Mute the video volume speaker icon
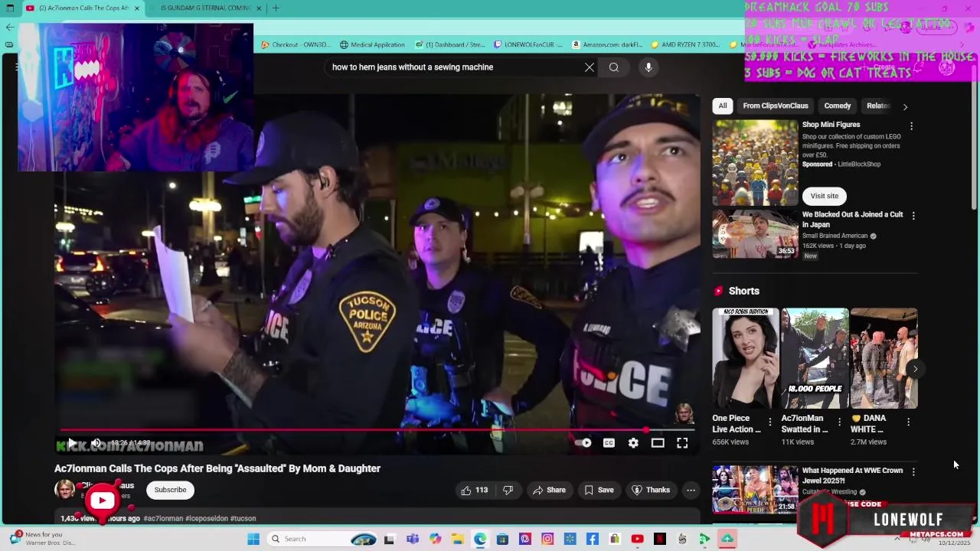980x551 pixels. (96, 443)
